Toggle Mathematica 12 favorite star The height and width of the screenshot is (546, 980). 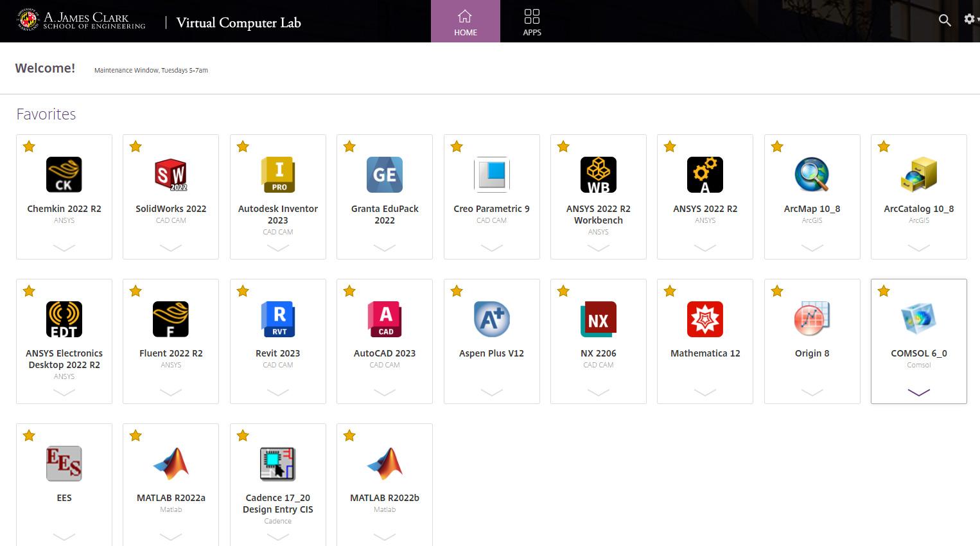click(x=670, y=291)
